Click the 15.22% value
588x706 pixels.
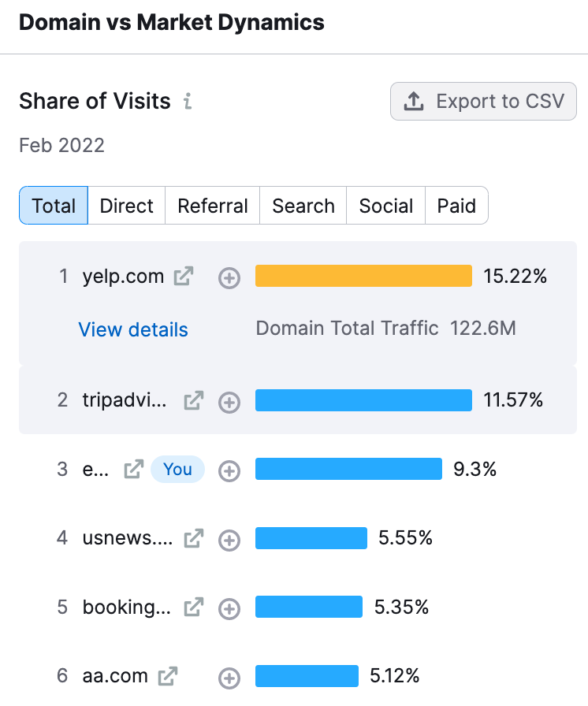(x=515, y=276)
